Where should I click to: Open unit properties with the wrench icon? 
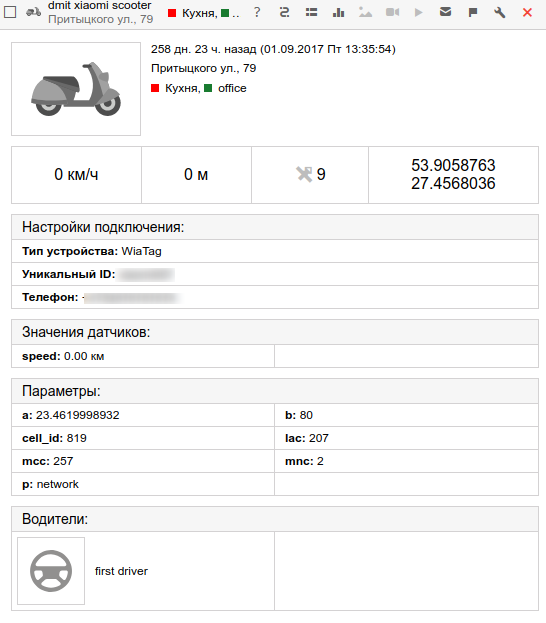tap(500, 13)
